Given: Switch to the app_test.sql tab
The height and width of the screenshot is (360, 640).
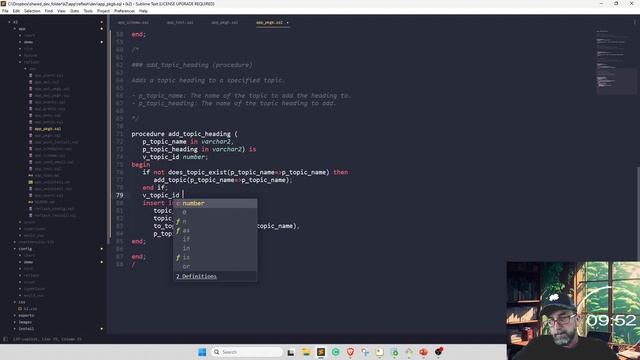Looking at the screenshot, I should [x=180, y=23].
